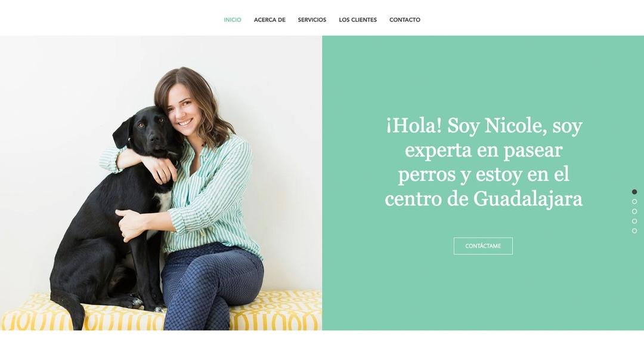Select the last section dot
This screenshot has height=363, width=644.
click(x=634, y=231)
